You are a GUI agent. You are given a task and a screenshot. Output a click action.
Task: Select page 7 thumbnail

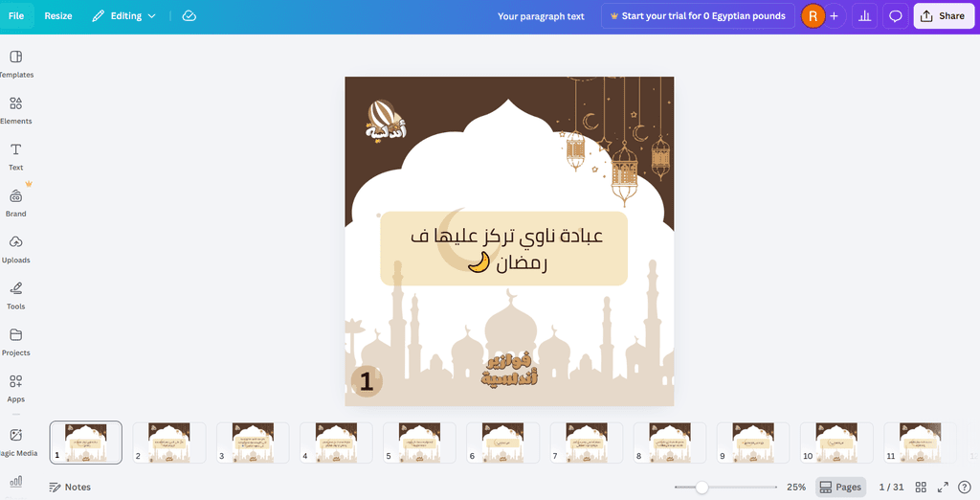tap(587, 443)
